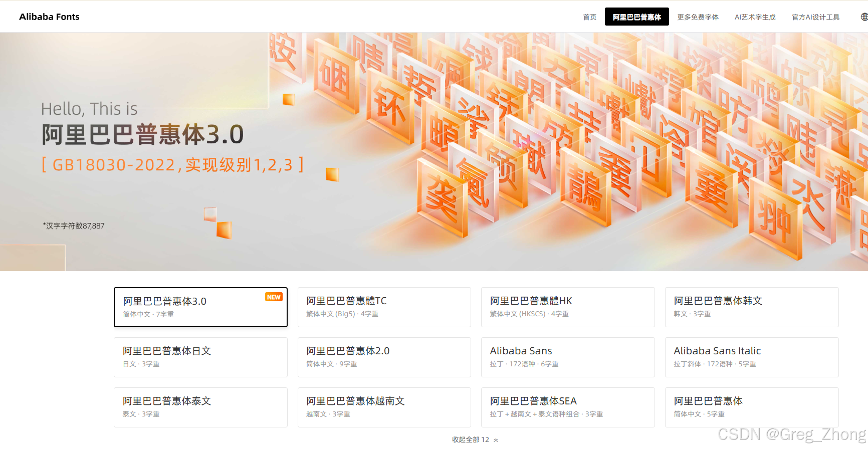Choose the 阿里巴巴普惠体泰文 font card
Screen dimensions: 868x449
pos(200,407)
